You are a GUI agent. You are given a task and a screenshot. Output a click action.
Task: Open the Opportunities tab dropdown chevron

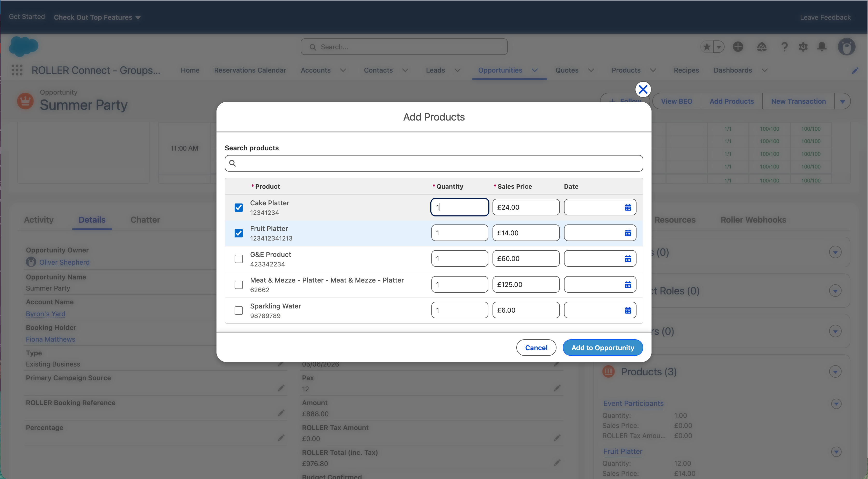click(535, 70)
